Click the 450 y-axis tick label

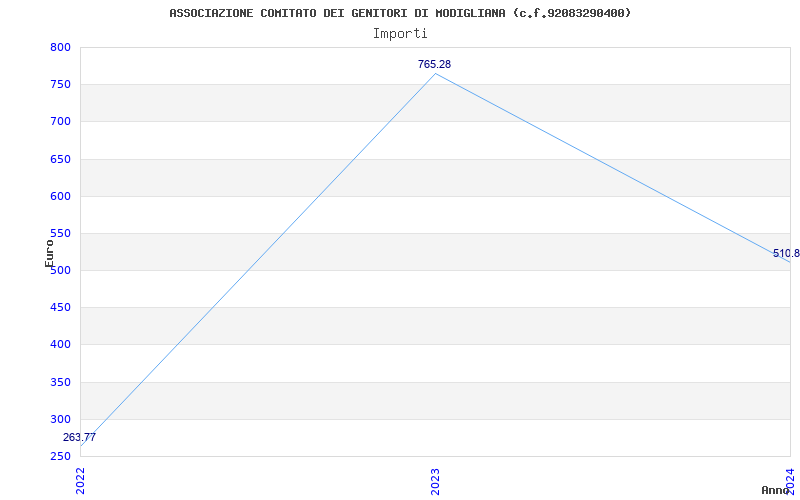tap(60, 308)
